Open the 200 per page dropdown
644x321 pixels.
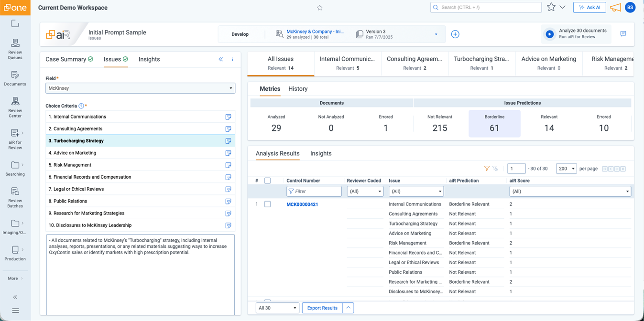pyautogui.click(x=566, y=169)
